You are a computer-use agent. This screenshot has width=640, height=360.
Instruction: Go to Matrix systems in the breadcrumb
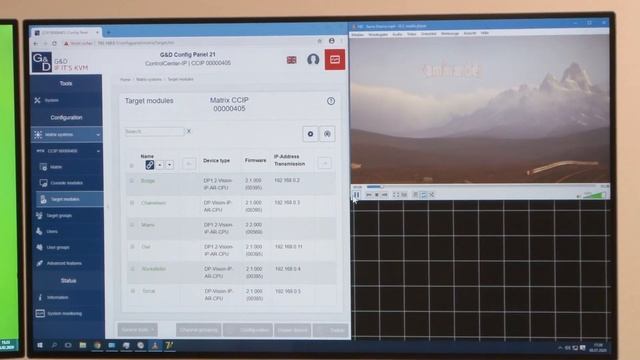click(x=149, y=80)
